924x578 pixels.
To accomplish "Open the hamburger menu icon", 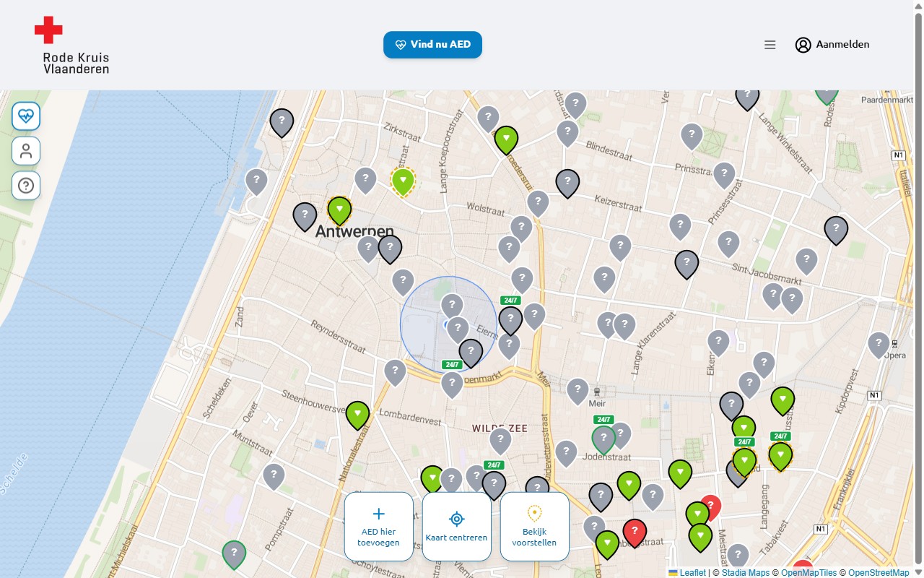I will (770, 45).
